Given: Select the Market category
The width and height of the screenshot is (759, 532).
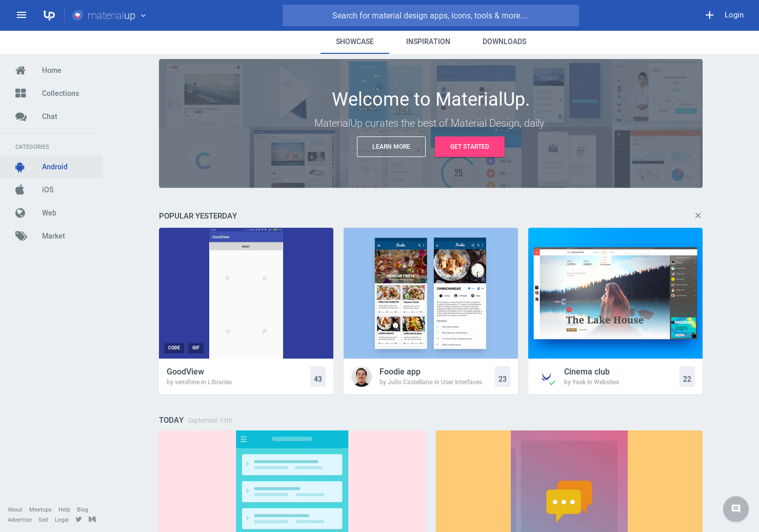Looking at the screenshot, I should [x=51, y=236].
